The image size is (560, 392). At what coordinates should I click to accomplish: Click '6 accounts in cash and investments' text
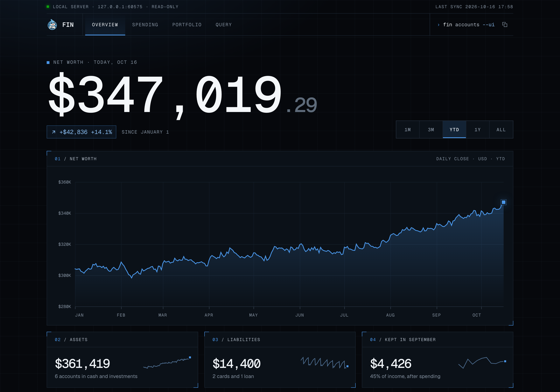[96, 376]
